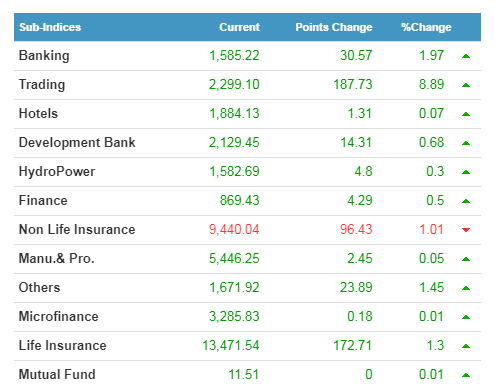495x389 pixels.
Task: Click Non Life Insurance value 9,440.04
Action: 234,229
